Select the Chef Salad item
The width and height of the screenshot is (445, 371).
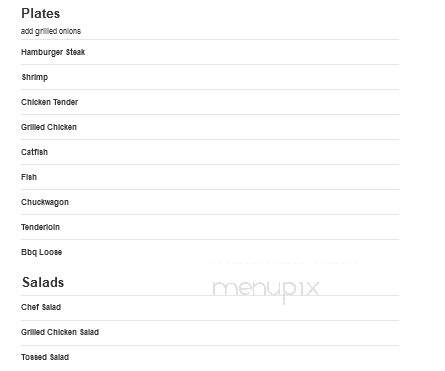tap(41, 307)
